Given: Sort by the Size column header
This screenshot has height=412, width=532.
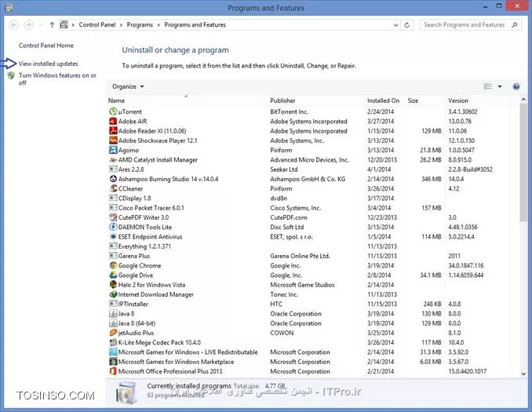Looking at the screenshot, I should [413, 100].
